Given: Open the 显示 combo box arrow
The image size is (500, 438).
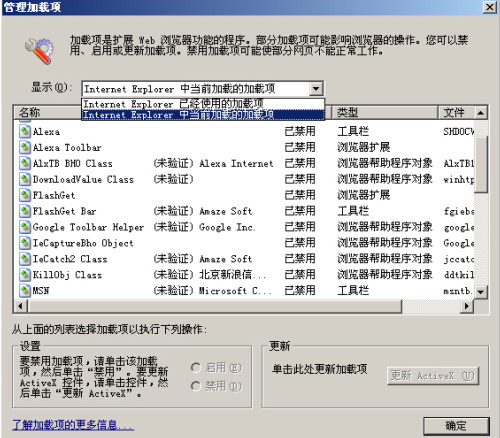Looking at the screenshot, I should click(315, 89).
